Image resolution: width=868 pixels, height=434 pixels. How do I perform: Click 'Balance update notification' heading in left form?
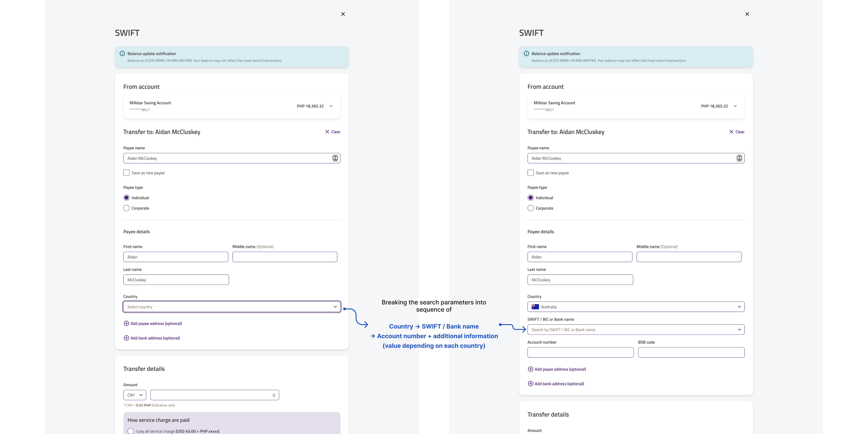[x=152, y=54]
